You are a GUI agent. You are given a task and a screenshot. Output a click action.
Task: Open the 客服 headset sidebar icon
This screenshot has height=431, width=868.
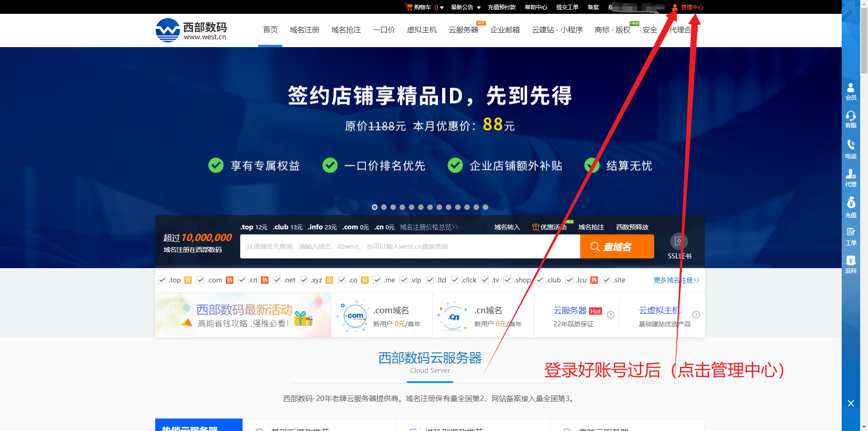[x=851, y=120]
